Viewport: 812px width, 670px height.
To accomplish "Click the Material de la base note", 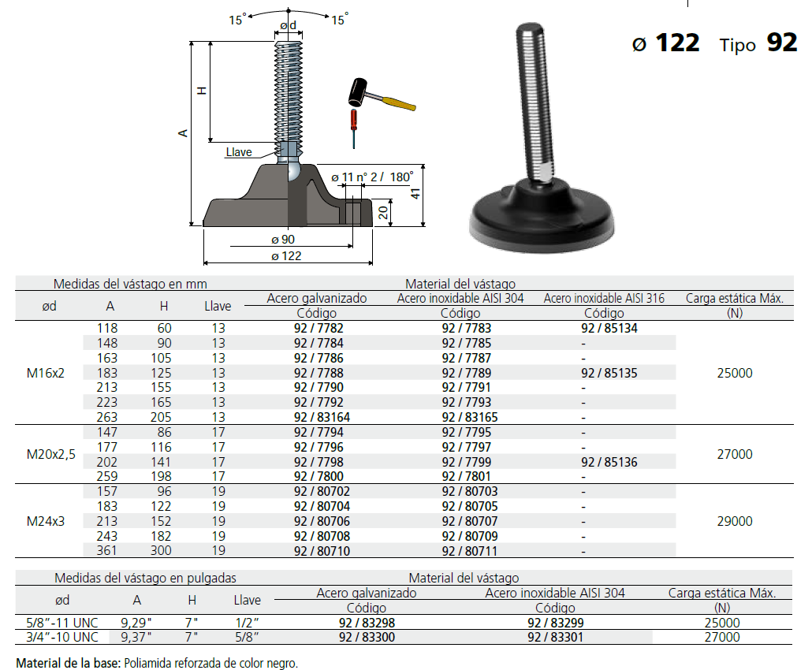I will 157,663.
